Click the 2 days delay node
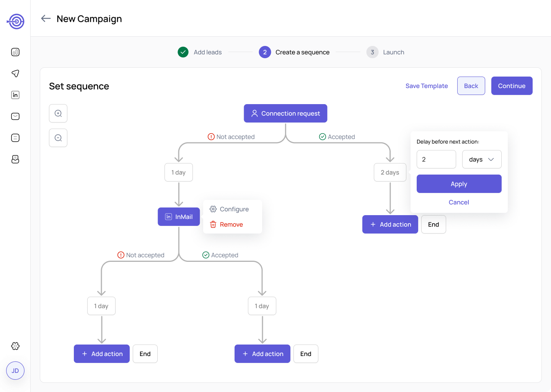551x392 pixels. [390, 172]
